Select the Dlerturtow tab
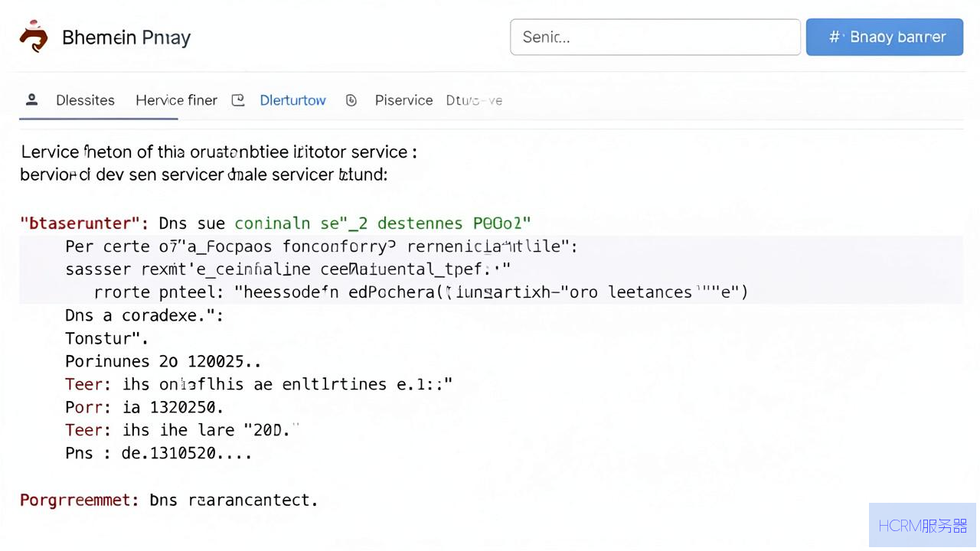This screenshot has width=980, height=551. [292, 100]
